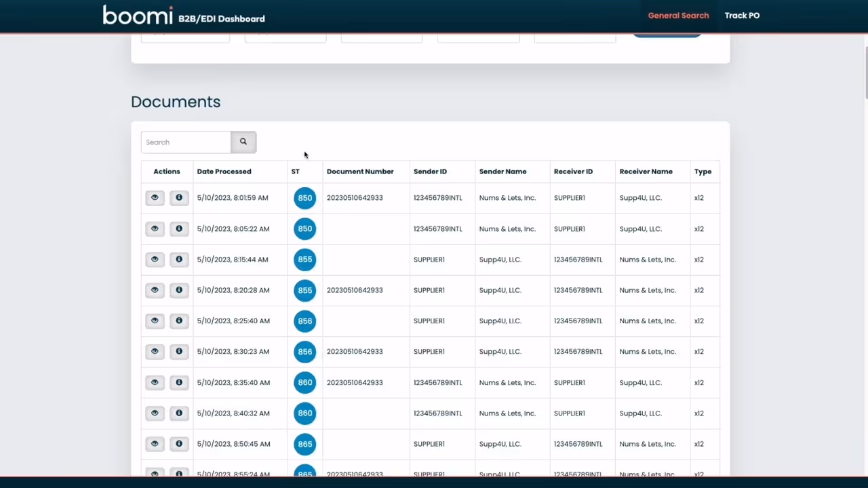View document processed at 8:50:45 AM
The height and width of the screenshot is (488, 868).
click(x=155, y=444)
